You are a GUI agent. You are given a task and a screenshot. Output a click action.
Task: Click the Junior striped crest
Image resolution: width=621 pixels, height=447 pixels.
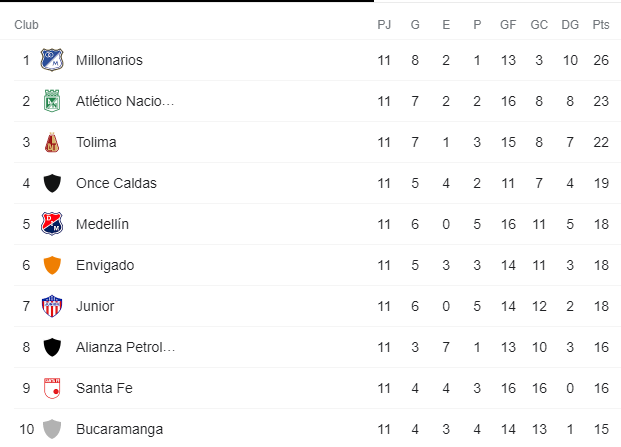[52, 306]
